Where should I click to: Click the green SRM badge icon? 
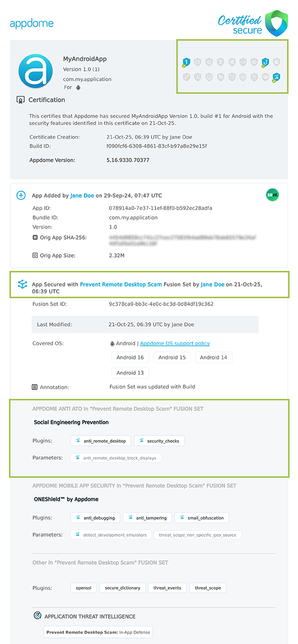[272, 195]
